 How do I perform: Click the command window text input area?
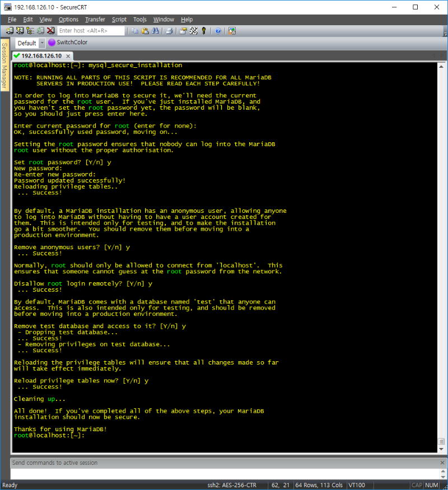click(x=224, y=474)
